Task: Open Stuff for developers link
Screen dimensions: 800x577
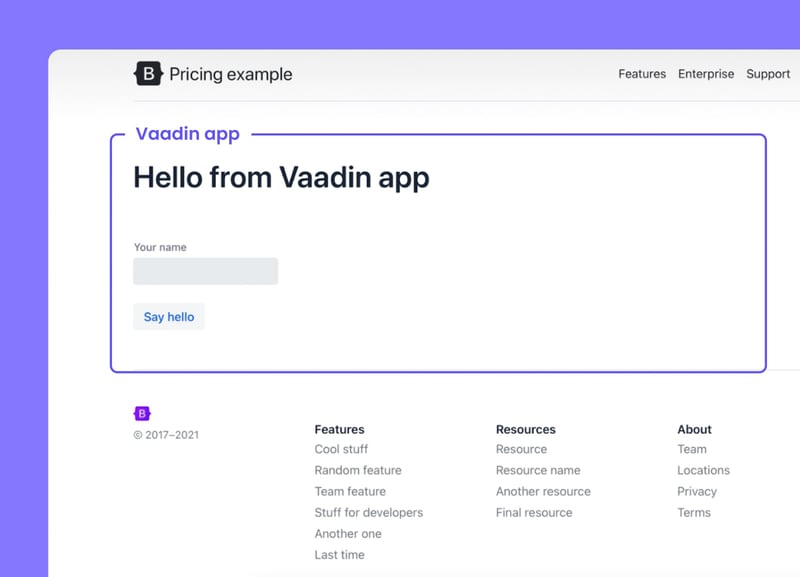Action: pos(369,512)
